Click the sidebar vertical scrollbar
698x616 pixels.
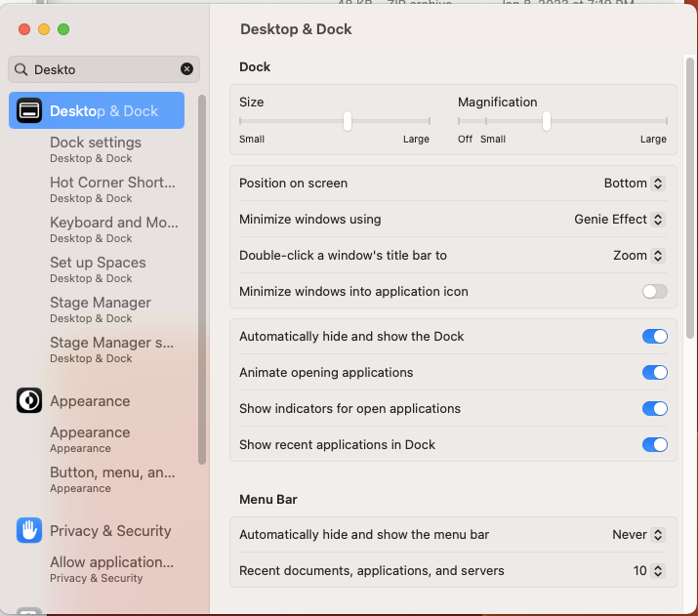pyautogui.click(x=202, y=279)
